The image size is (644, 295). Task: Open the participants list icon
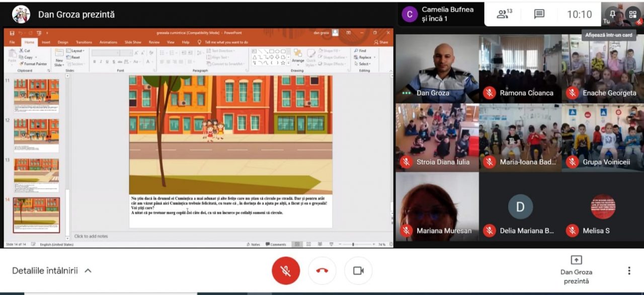coord(504,15)
